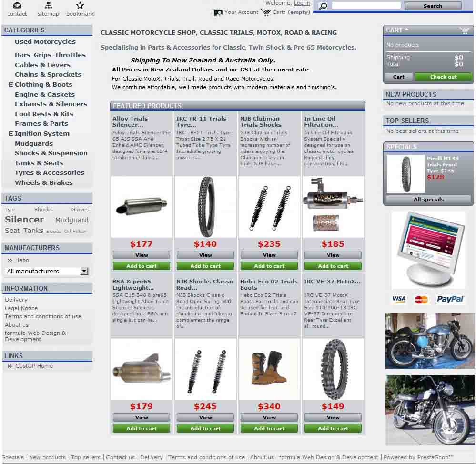This screenshot has height=464, width=476.
Task: Click the In Line Oil Filtration image
Action: (333, 207)
